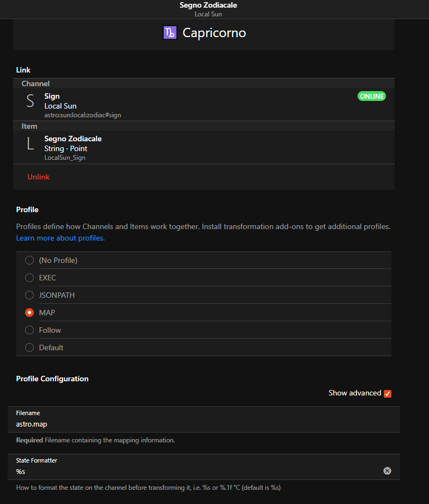
Task: Select the EXEC profile radio button
Action: [x=29, y=278]
